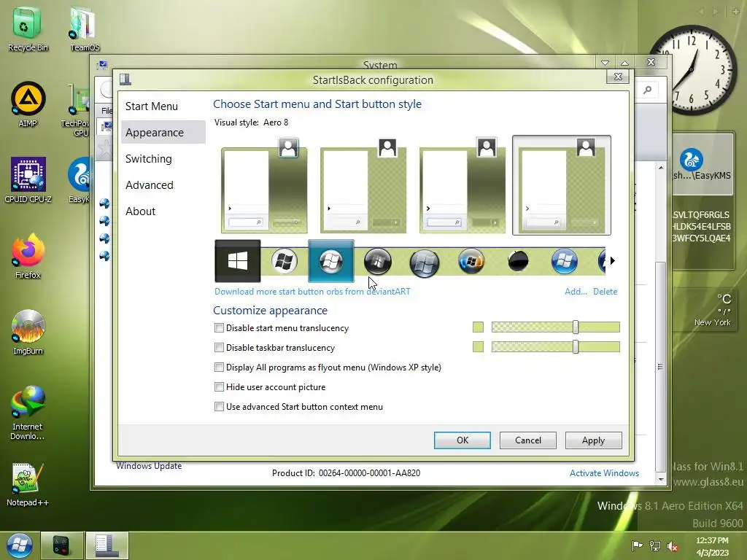Screen dimensions: 747x560
Task: Open Download more start button orbs link
Action: tap(312, 292)
